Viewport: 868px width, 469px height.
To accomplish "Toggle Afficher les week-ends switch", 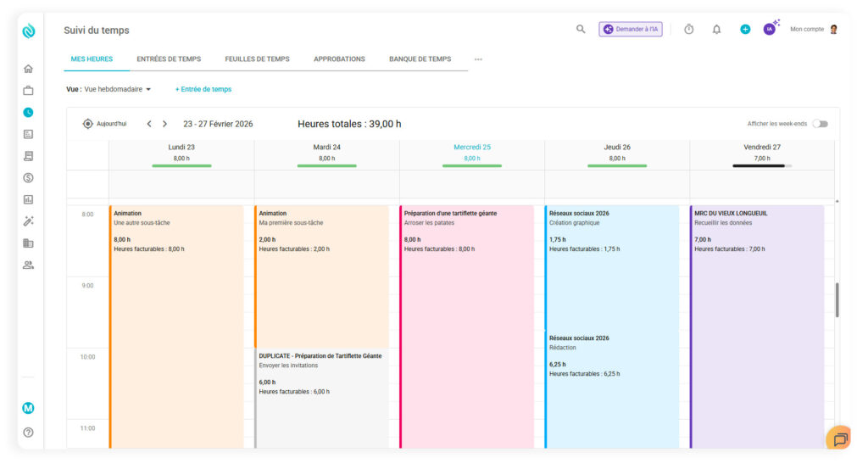I will pyautogui.click(x=820, y=124).
